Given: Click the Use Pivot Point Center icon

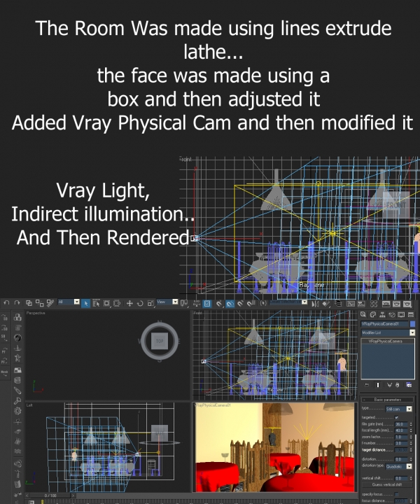Looking at the screenshot, I should point(184,303).
